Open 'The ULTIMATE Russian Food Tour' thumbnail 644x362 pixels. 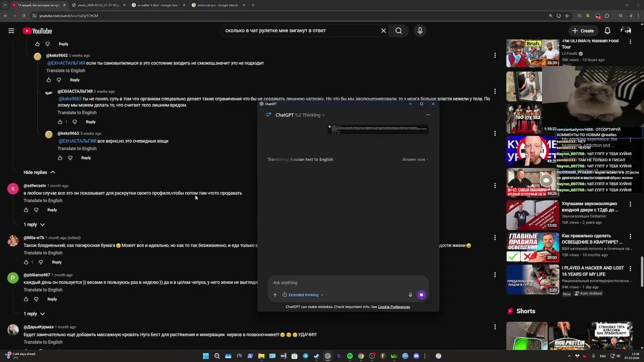tap(532, 53)
